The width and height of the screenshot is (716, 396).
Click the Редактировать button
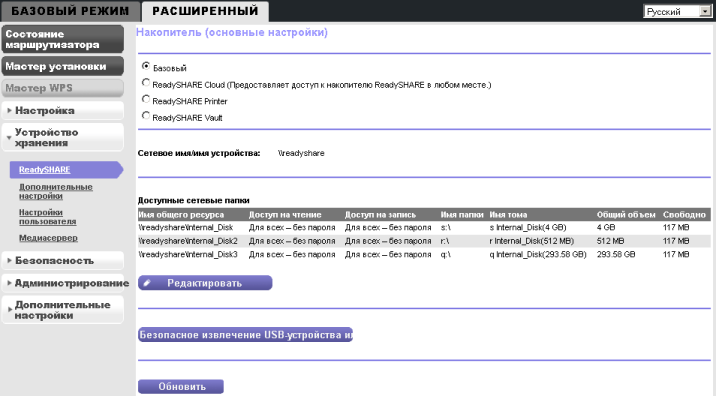[x=205, y=283]
